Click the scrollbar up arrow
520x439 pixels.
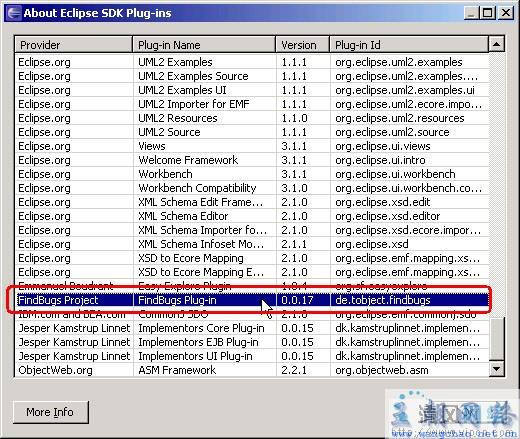click(x=496, y=44)
